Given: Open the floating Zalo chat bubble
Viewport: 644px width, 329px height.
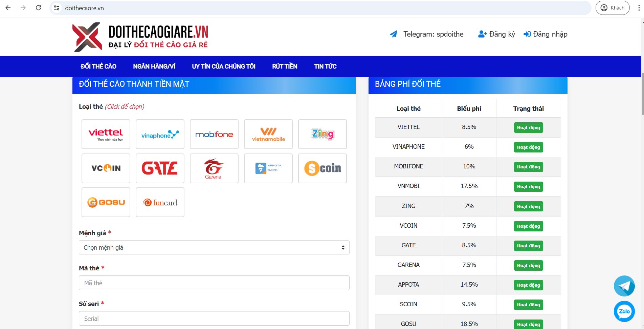Looking at the screenshot, I should [x=624, y=311].
